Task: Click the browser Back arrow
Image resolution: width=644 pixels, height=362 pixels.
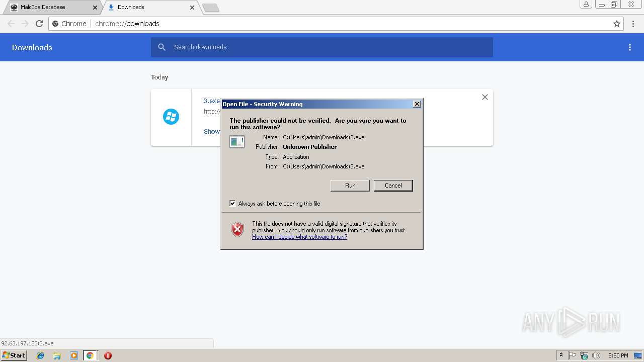Action: click(x=11, y=24)
